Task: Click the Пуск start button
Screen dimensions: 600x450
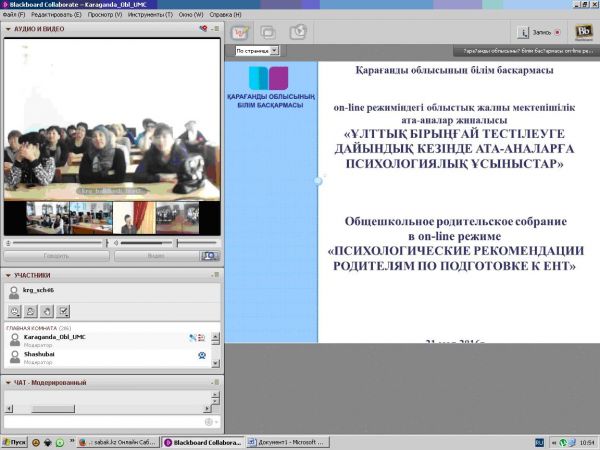Action: click(x=14, y=441)
